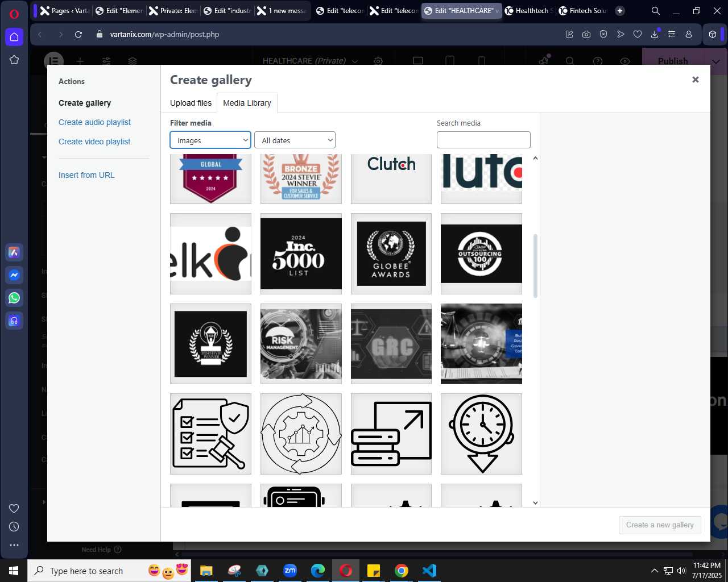Click the Windows taskbar search box
The width and height of the screenshot is (728, 582).
(108, 571)
